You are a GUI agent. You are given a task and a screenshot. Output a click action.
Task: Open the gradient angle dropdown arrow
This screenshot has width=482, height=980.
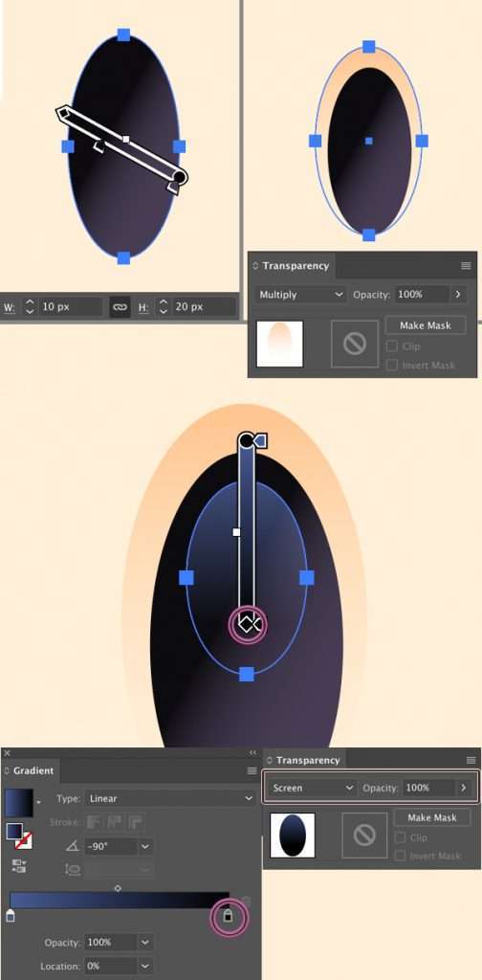coord(145,847)
